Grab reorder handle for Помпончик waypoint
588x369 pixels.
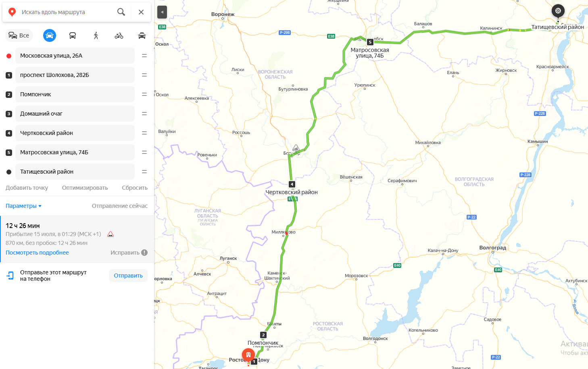144,94
